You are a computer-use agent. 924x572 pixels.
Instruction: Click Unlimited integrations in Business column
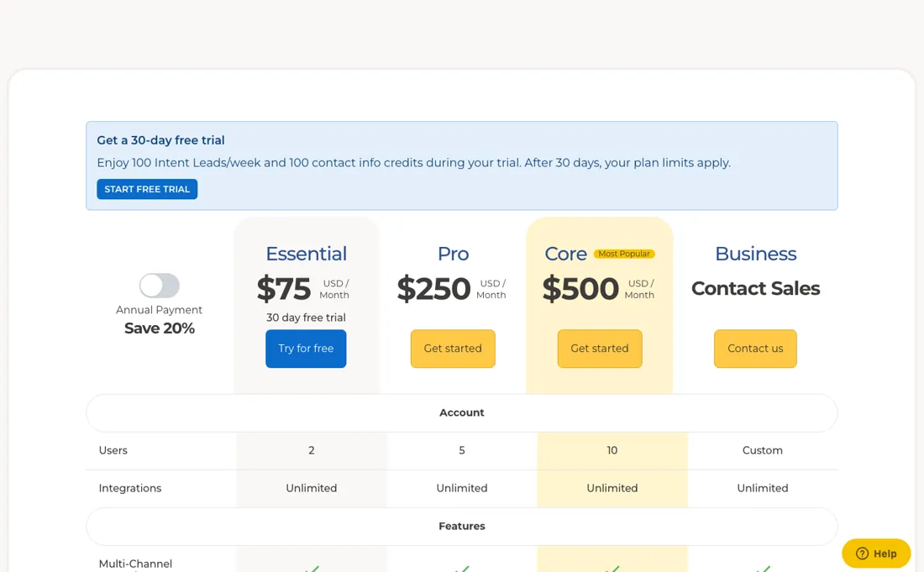pos(763,488)
